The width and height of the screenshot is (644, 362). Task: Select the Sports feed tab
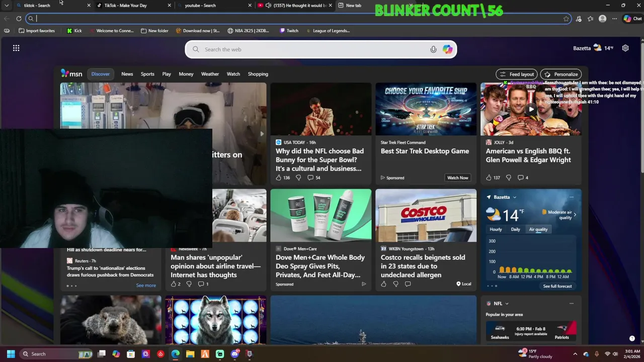147,74
